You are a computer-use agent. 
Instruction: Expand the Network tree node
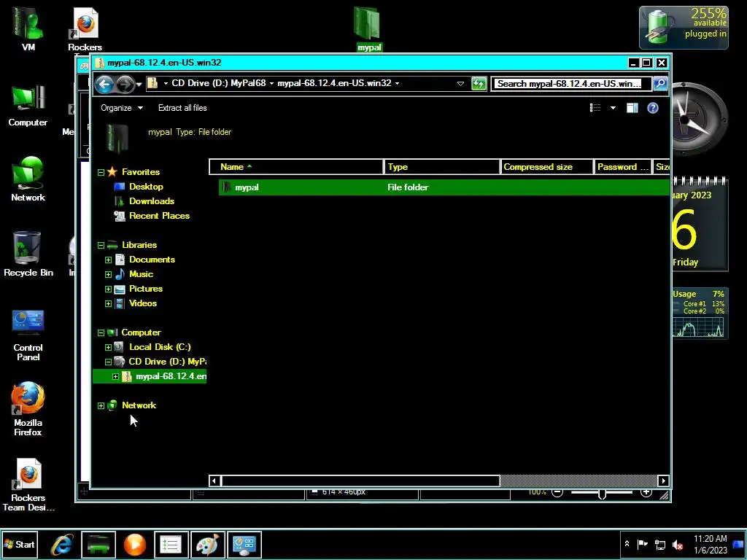(101, 405)
